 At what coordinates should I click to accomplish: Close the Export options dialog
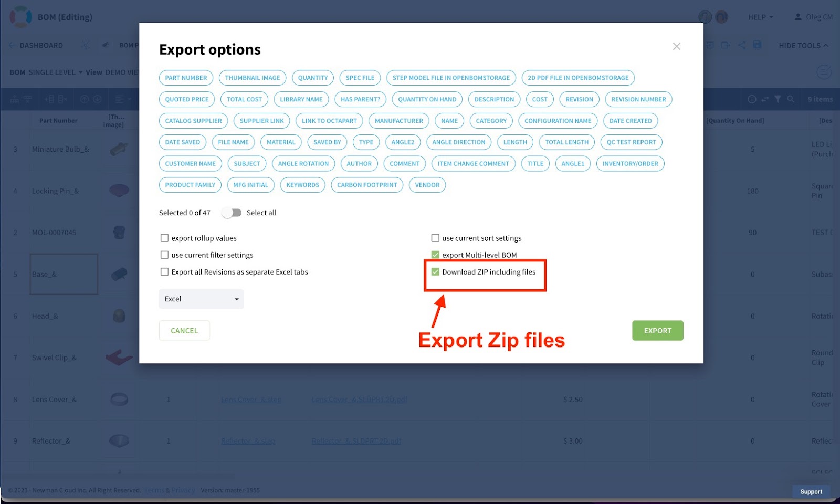click(x=677, y=46)
